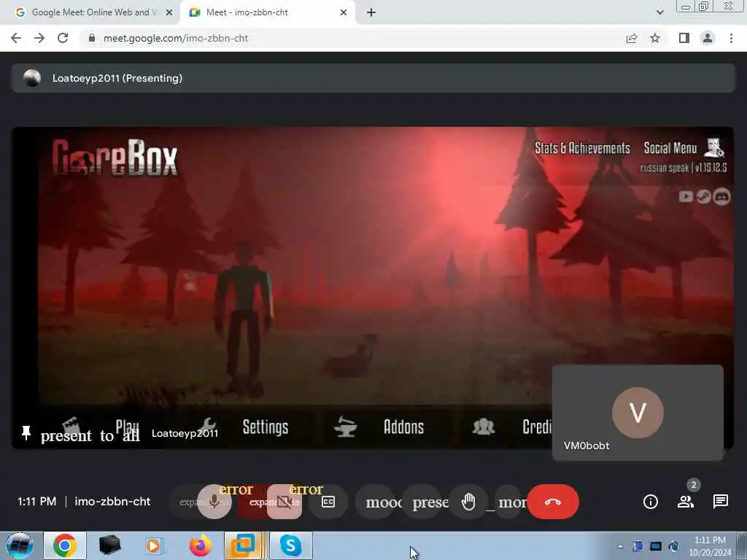Reload the Meet page
This screenshot has width=747, height=560.
point(63,38)
